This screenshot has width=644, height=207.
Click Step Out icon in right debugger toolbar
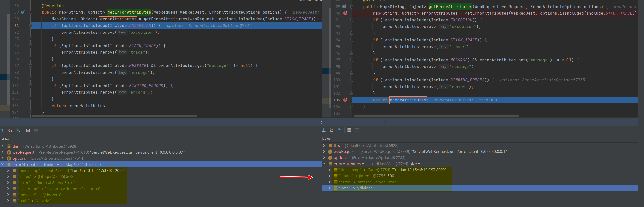[324, 130]
